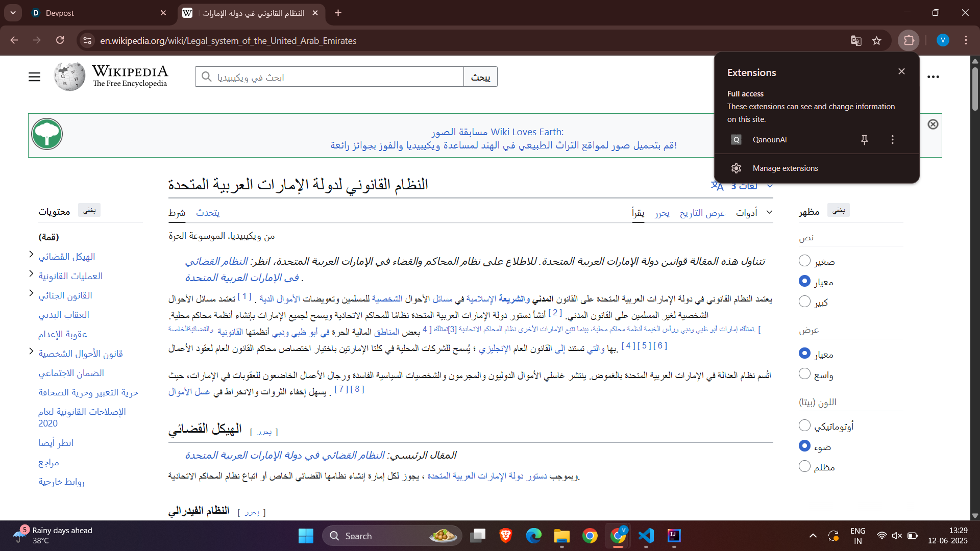Reload the current page
The image size is (980, 551).
click(60, 40)
